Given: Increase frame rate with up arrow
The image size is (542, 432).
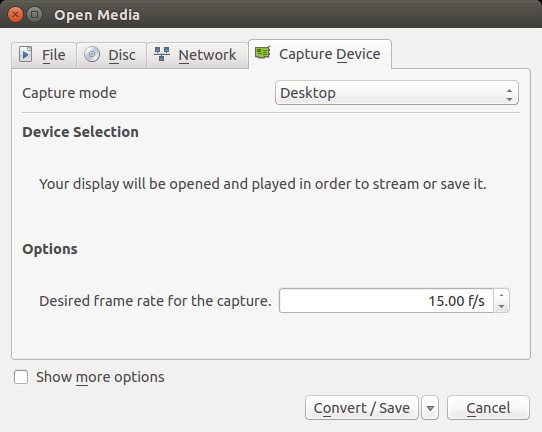Looking at the screenshot, I should coord(502,295).
